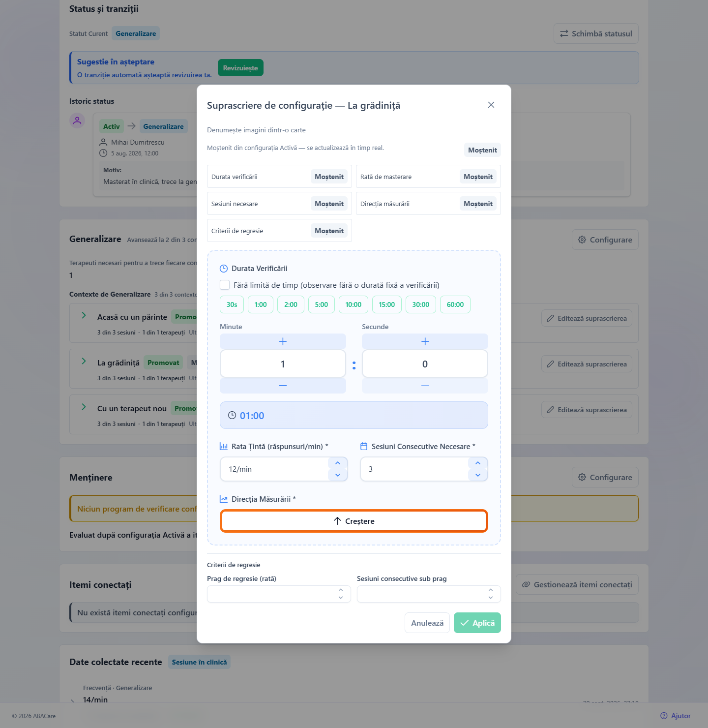Decrease Minute with the minus icon

[x=283, y=386]
